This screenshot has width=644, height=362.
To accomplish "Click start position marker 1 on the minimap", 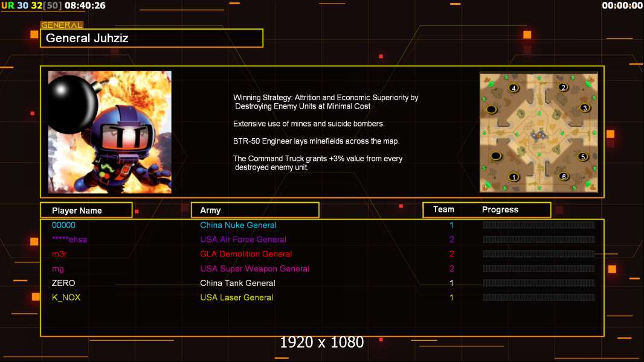I will click(x=514, y=177).
